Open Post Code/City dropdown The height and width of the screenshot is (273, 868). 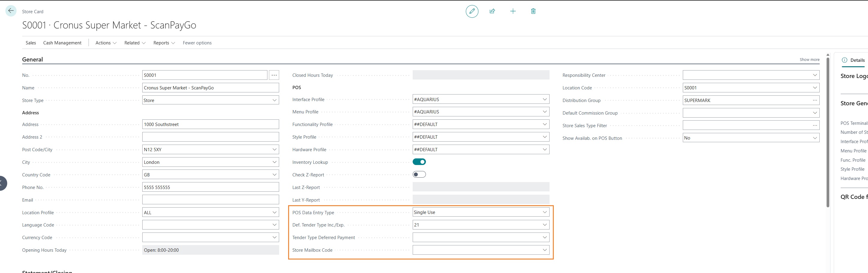pyautogui.click(x=274, y=149)
